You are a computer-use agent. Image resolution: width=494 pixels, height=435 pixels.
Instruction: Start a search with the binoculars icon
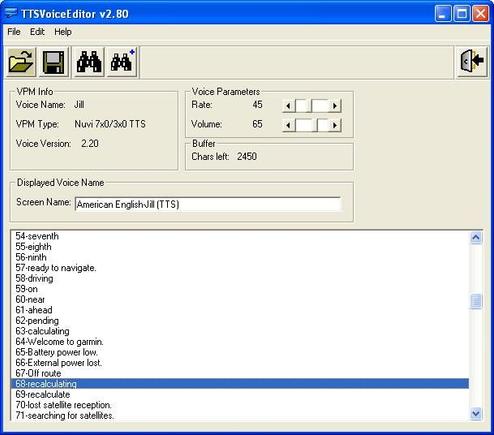tap(89, 62)
